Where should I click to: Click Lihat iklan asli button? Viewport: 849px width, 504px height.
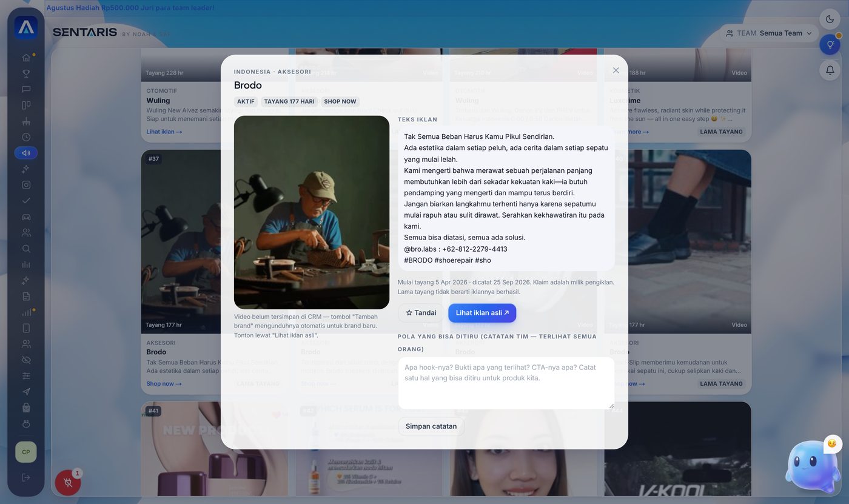pyautogui.click(x=482, y=313)
